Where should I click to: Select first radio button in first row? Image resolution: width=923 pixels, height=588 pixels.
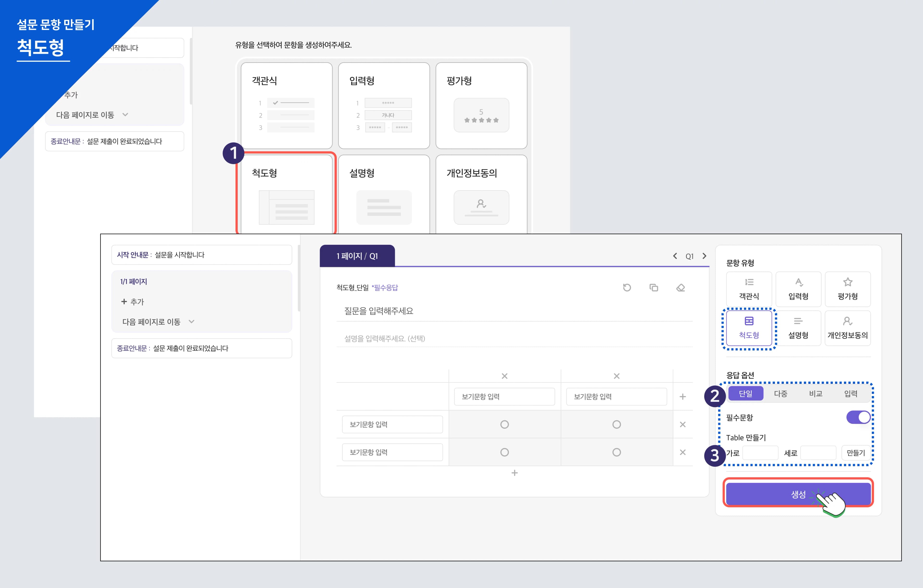click(505, 424)
